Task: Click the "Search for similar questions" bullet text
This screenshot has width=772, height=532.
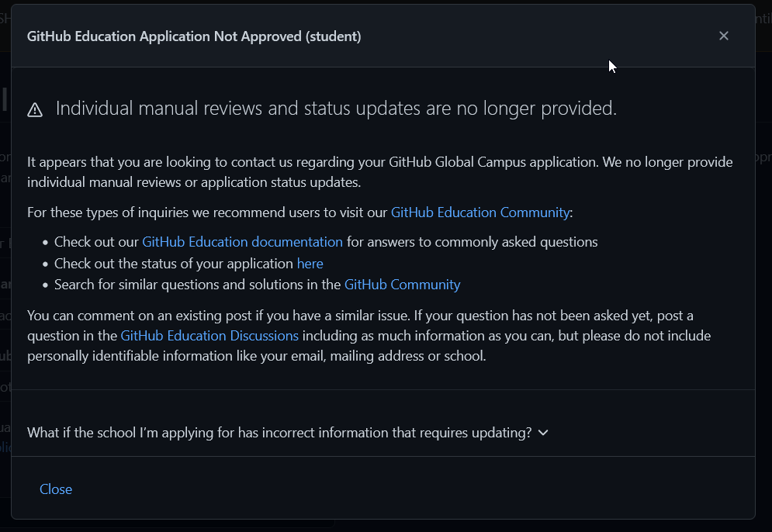Action: (198, 285)
